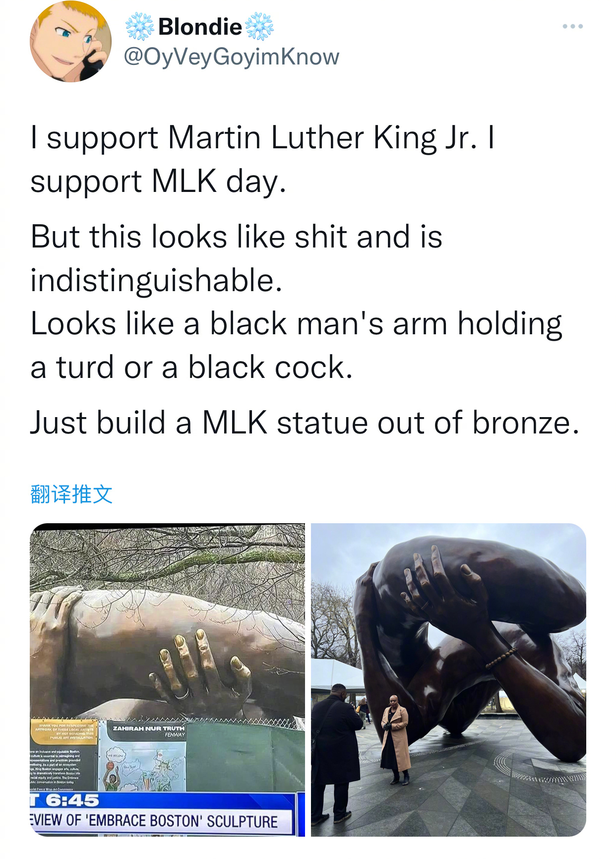
Task: Select the word 'indistinguishable.' in the tweet
Action: point(156,281)
